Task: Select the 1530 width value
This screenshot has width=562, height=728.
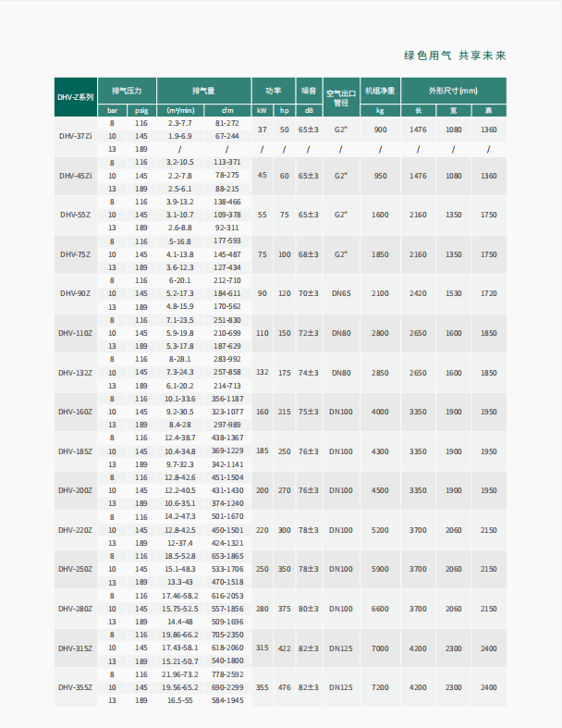Action: [x=454, y=293]
